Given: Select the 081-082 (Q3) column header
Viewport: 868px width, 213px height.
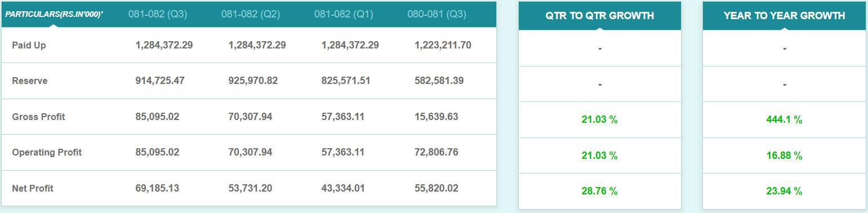Looking at the screenshot, I should [158, 14].
